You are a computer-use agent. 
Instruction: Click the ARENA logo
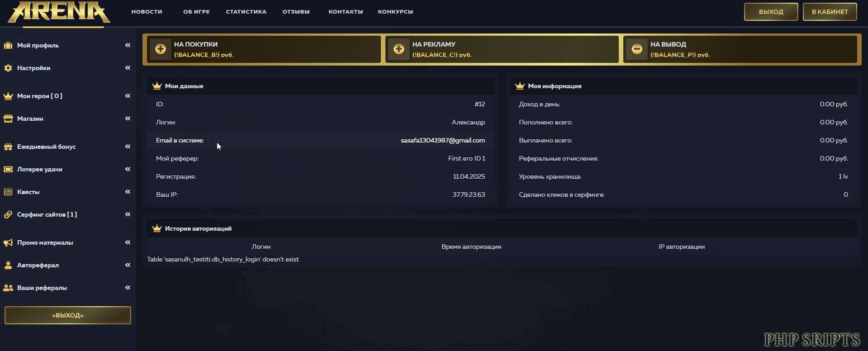point(59,13)
